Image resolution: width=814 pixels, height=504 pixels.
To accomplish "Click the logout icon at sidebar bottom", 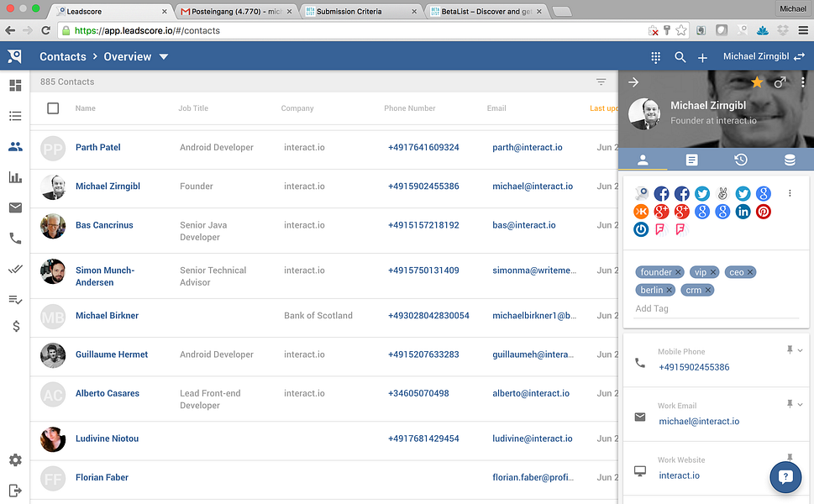I will (x=16, y=491).
